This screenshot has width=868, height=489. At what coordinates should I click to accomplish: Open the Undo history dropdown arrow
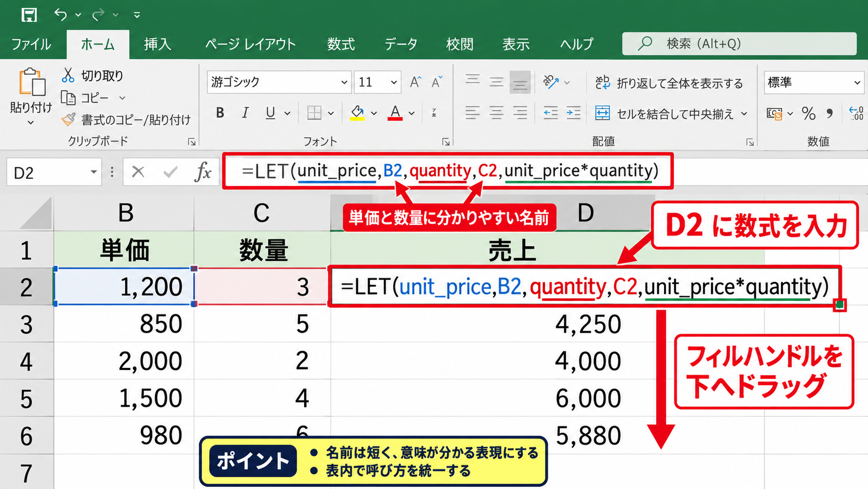[78, 15]
